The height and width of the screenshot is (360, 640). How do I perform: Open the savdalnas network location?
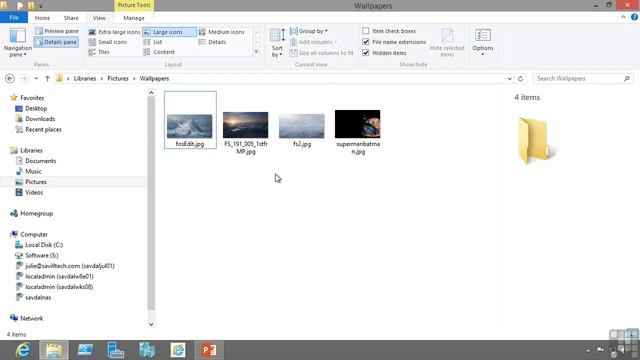pyautogui.click(x=38, y=298)
